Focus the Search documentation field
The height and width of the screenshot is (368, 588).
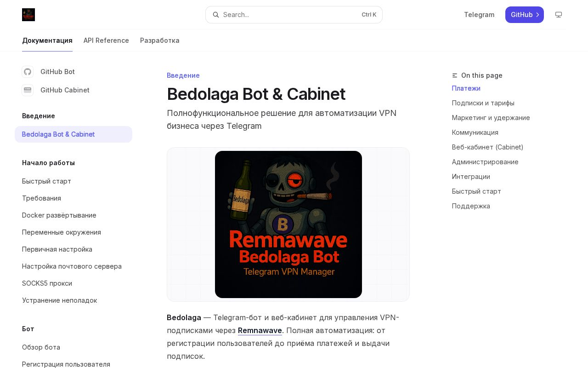(x=294, y=15)
